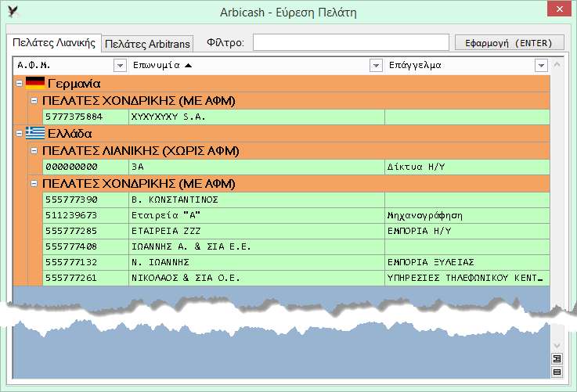Collapse ΠΕΛΑΤΕΣ ΧΟΝΔΡΙΚΗΣ group under Γερμανία
The height and width of the screenshot is (392, 577).
tap(34, 100)
